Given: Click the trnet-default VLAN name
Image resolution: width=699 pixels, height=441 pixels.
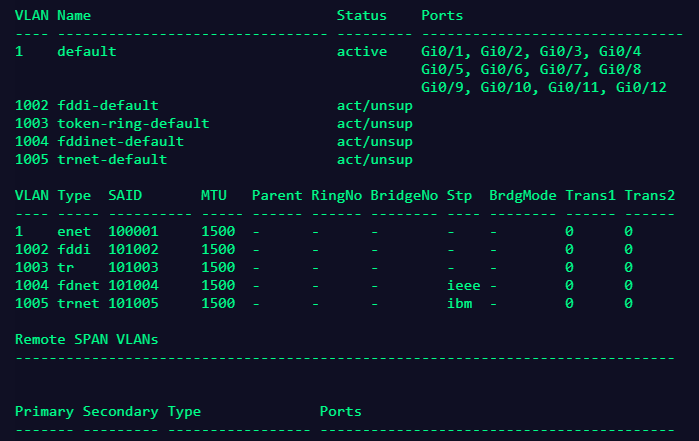Looking at the screenshot, I should click(x=112, y=159).
